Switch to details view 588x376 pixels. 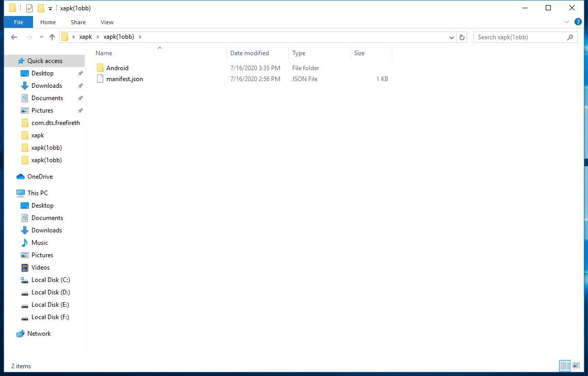[565, 366]
